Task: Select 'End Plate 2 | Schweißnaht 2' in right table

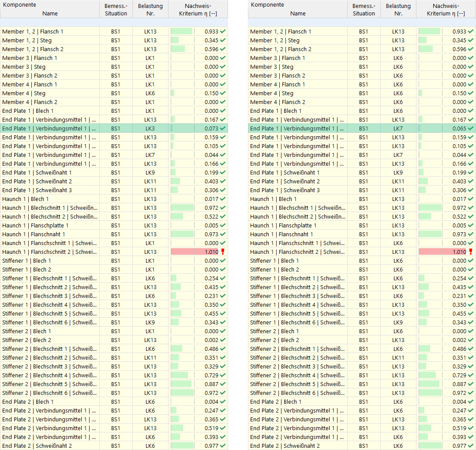Action: [x=285, y=446]
